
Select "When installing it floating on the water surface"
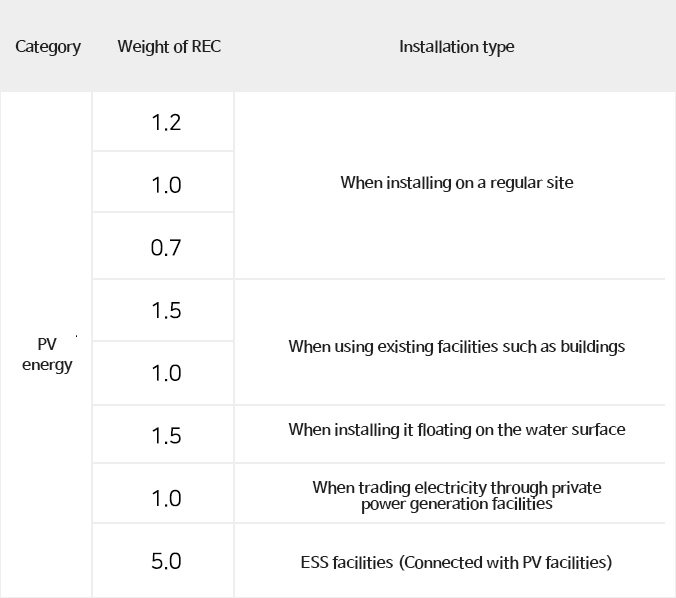(456, 430)
